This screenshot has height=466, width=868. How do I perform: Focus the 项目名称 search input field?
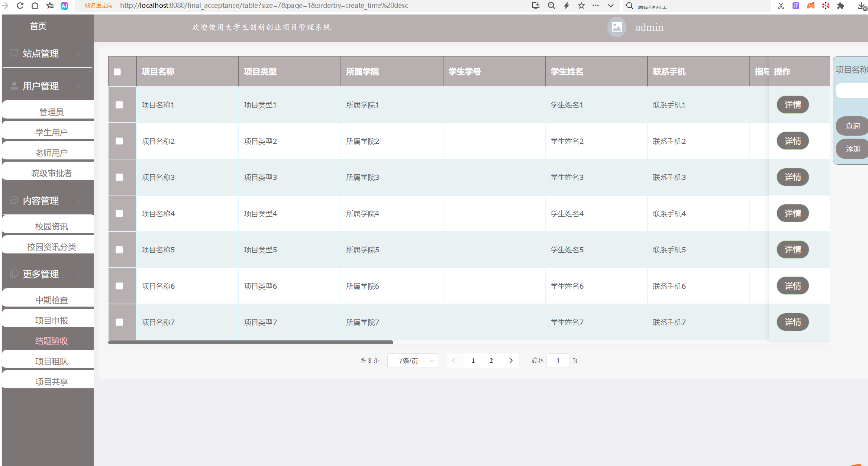click(x=852, y=90)
